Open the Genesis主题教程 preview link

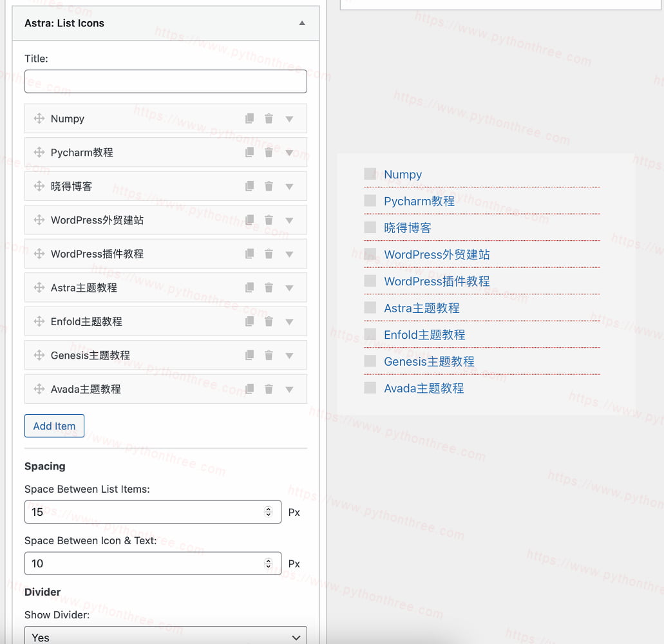click(429, 361)
